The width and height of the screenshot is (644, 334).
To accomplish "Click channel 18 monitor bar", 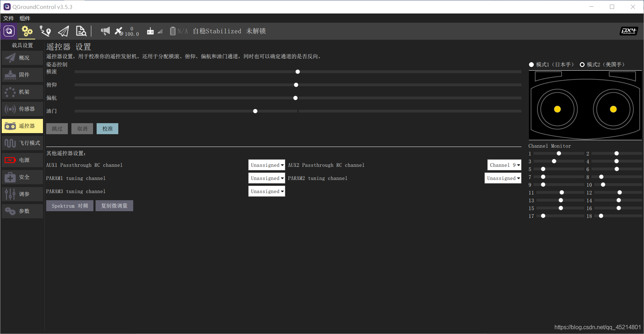I will click(618, 216).
